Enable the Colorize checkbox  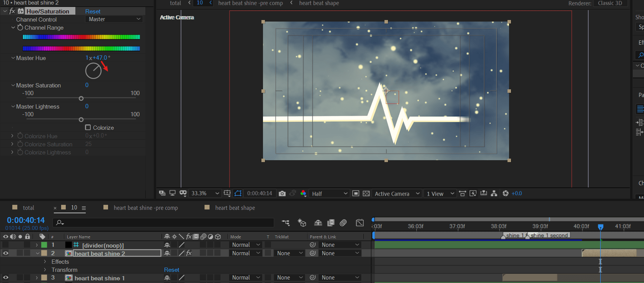[x=88, y=127]
